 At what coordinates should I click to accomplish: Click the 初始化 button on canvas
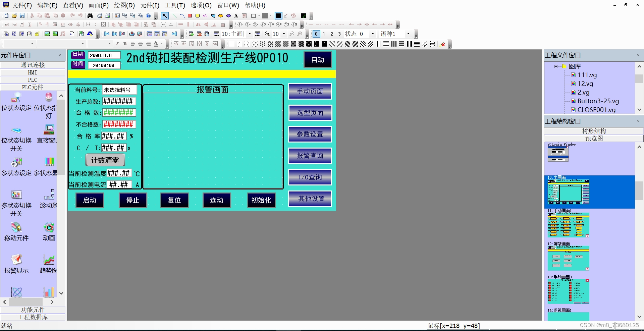click(261, 200)
